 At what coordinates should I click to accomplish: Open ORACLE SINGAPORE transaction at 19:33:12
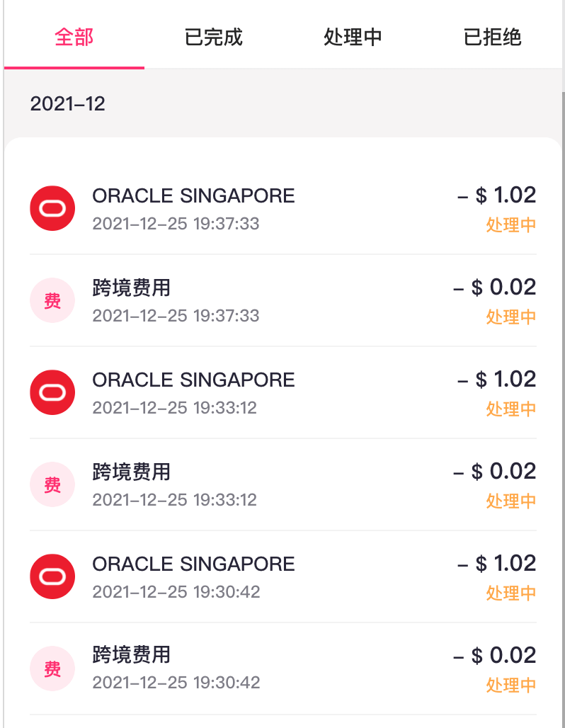coord(193,380)
